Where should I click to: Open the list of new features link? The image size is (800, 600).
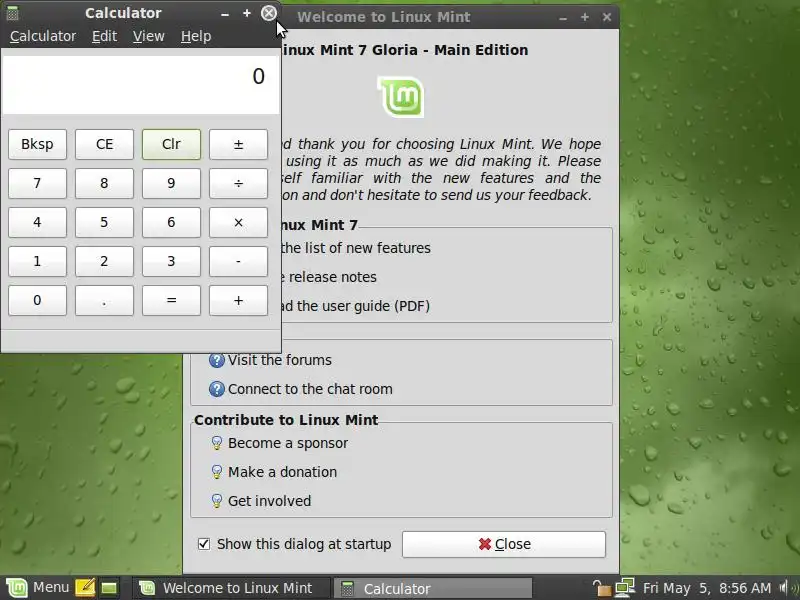(355, 248)
